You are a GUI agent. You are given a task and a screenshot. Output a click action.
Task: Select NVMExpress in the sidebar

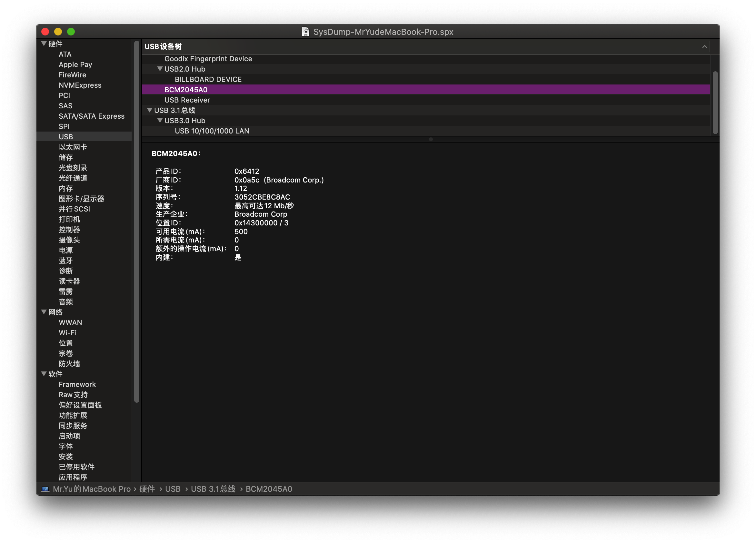tap(80, 85)
